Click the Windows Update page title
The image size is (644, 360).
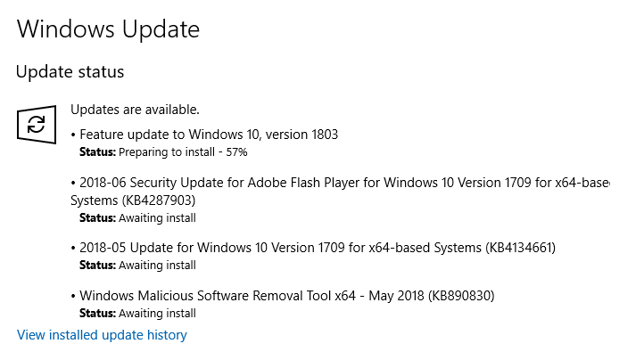tap(108, 29)
